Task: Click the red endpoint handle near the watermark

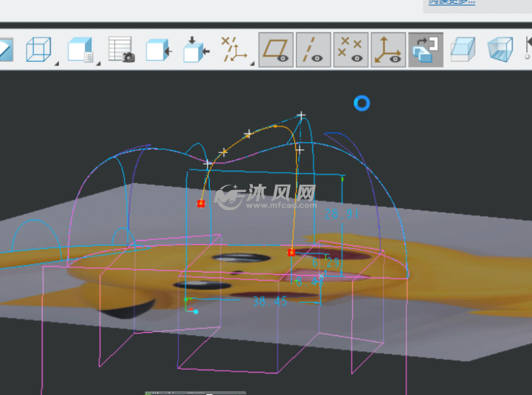Action: click(x=201, y=204)
